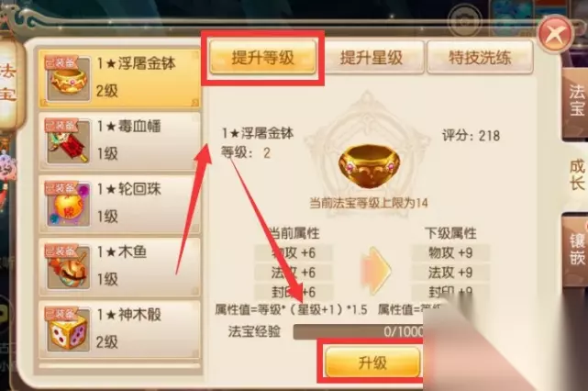Close the treasure panel with red X
This screenshot has height=391, width=588.
coord(555,35)
